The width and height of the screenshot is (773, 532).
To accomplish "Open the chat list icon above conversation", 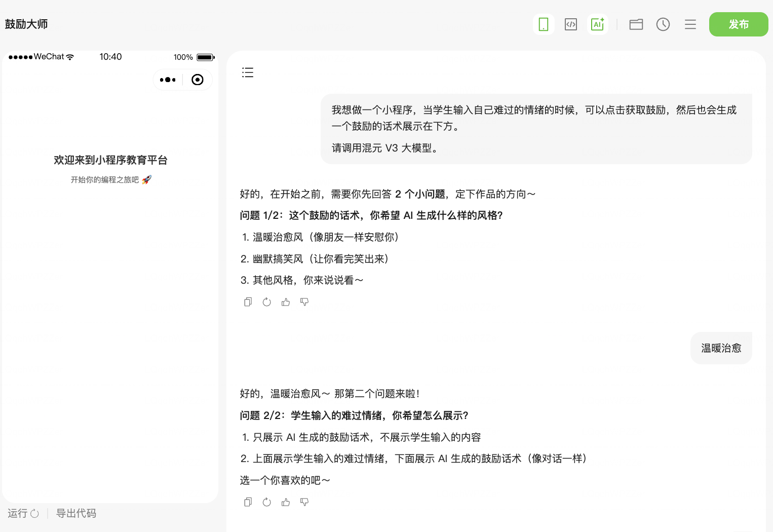I will click(x=248, y=72).
